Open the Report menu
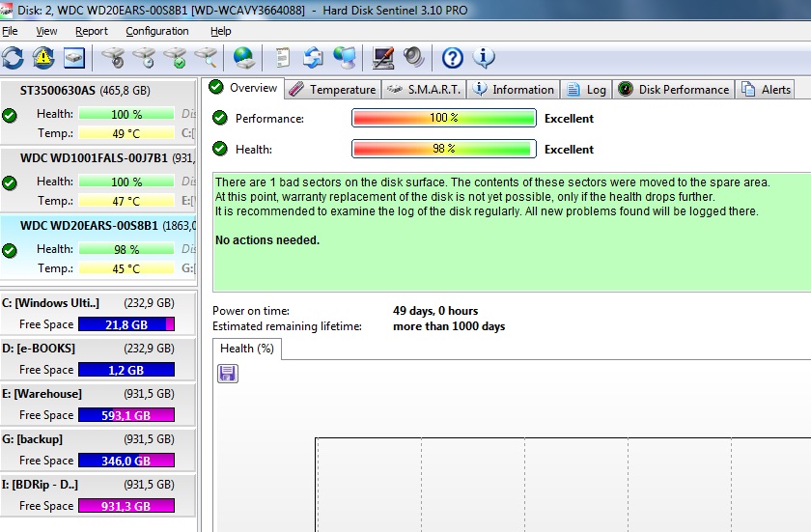The height and width of the screenshot is (532, 811). (x=92, y=31)
